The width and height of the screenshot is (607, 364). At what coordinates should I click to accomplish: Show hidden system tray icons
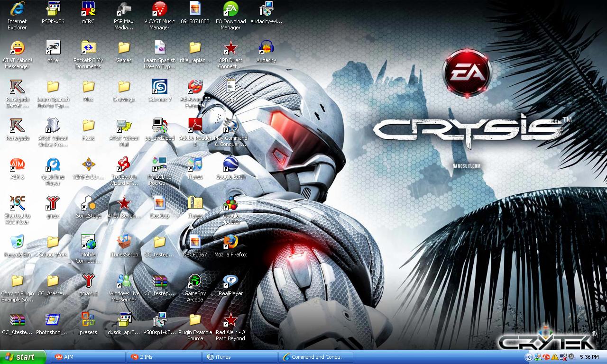(x=528, y=357)
